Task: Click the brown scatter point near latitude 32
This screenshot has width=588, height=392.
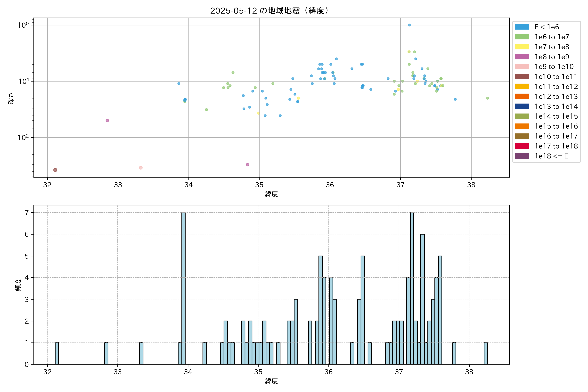Action: tap(55, 170)
